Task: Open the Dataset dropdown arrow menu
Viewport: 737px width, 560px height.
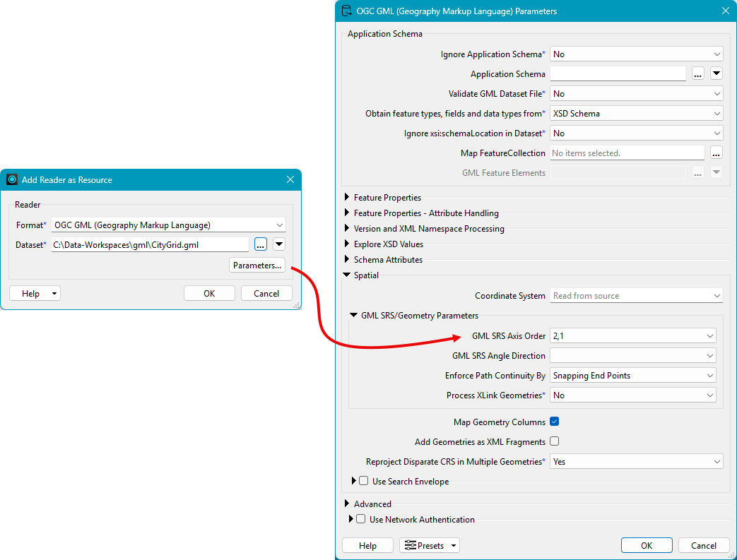Action: pos(279,244)
